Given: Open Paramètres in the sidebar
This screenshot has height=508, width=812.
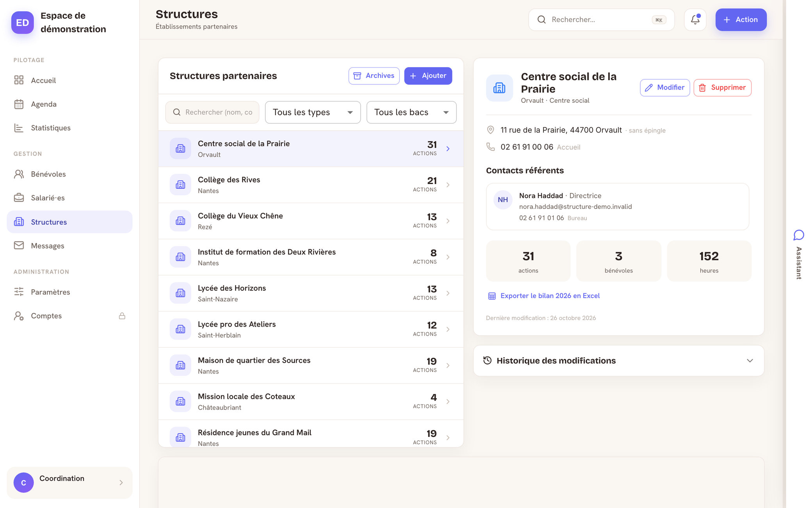Looking at the screenshot, I should coord(69,292).
